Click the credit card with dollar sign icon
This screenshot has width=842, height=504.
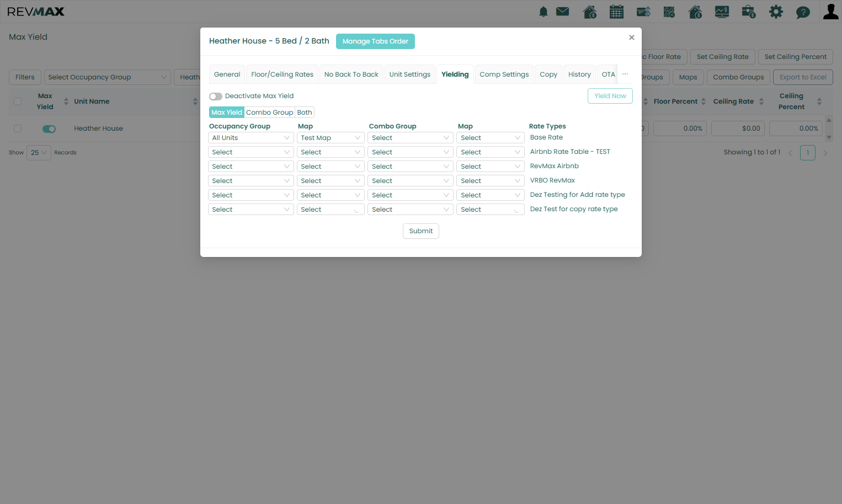click(x=643, y=12)
